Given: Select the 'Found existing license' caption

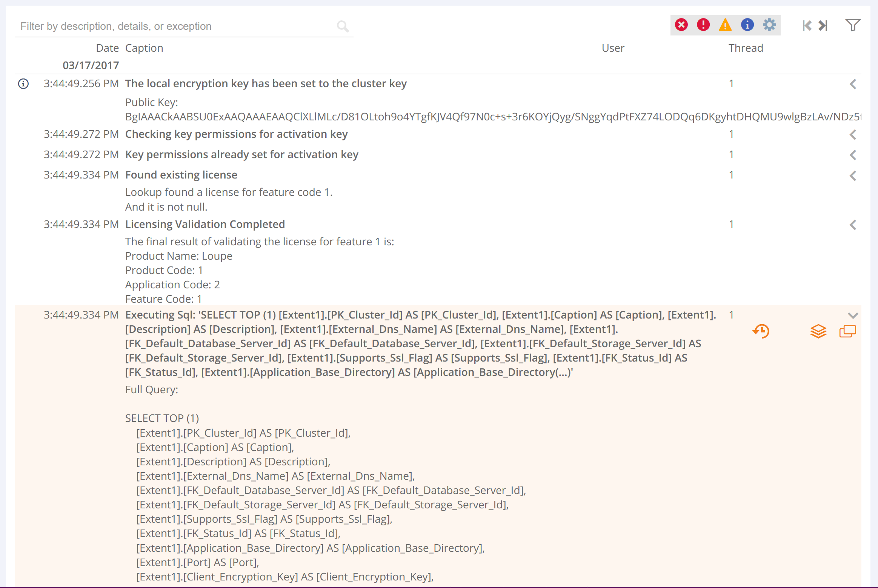Looking at the screenshot, I should pyautogui.click(x=181, y=175).
